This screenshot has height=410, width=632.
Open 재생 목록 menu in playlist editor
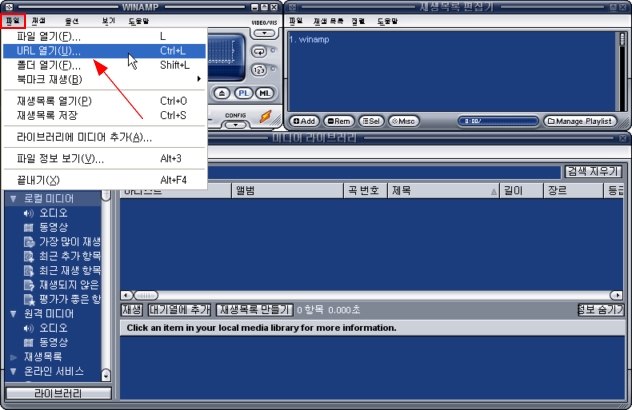328,21
